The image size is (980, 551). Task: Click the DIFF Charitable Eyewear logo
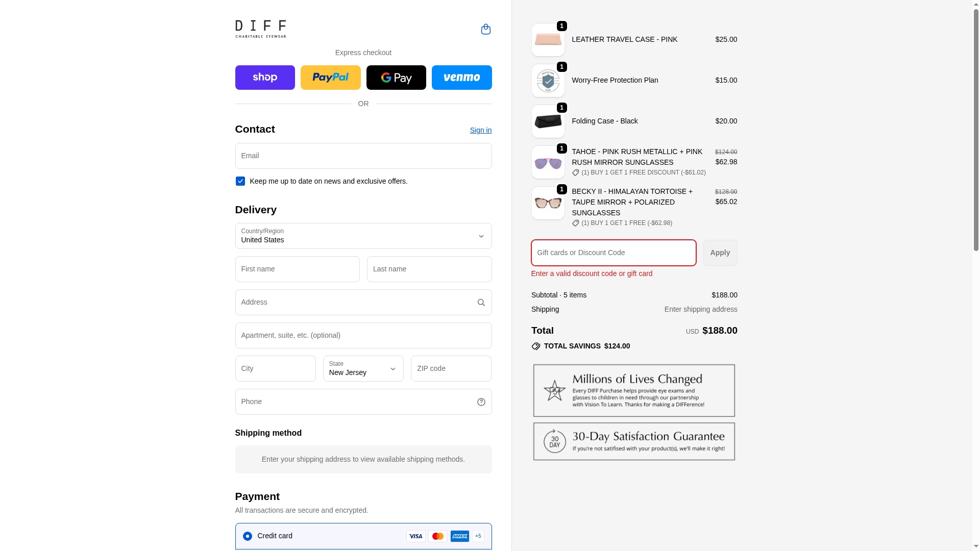(x=260, y=29)
